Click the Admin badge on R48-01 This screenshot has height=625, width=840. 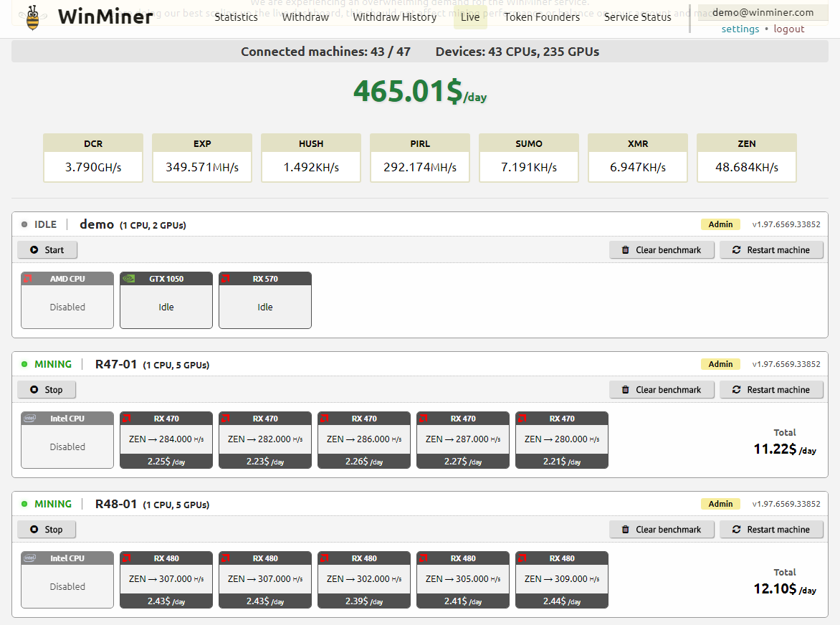pyautogui.click(x=720, y=504)
